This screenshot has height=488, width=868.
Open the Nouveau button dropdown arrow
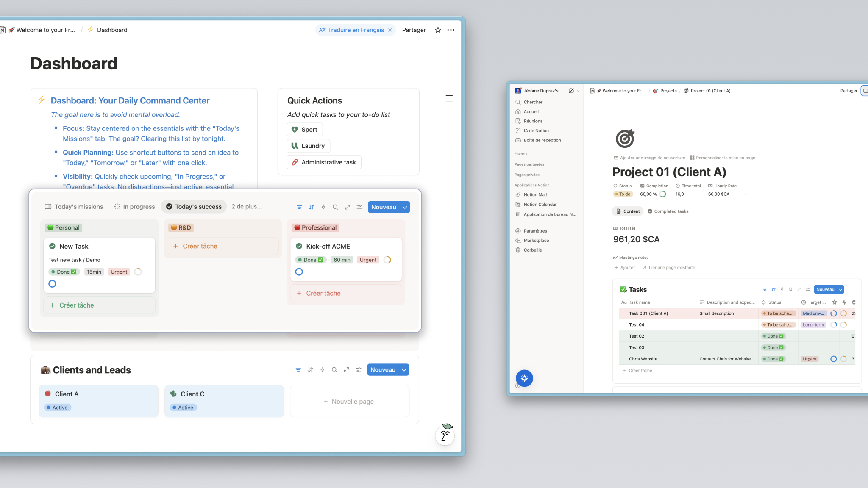pos(404,207)
